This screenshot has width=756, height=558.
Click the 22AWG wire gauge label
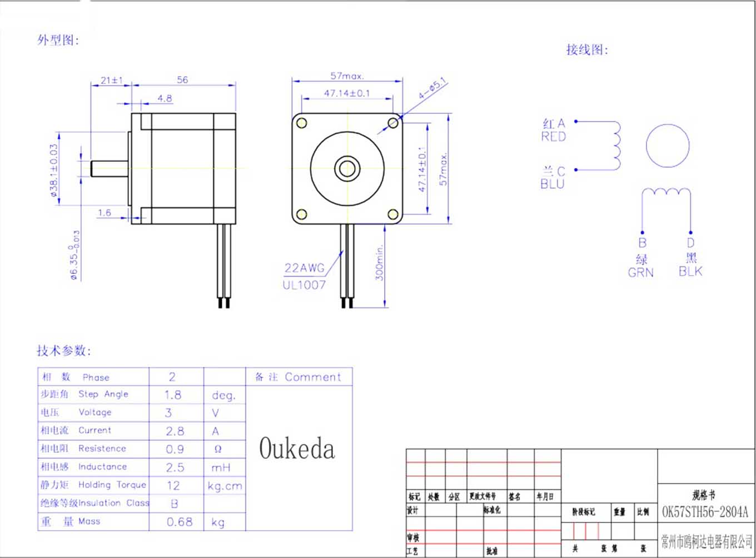coord(304,268)
